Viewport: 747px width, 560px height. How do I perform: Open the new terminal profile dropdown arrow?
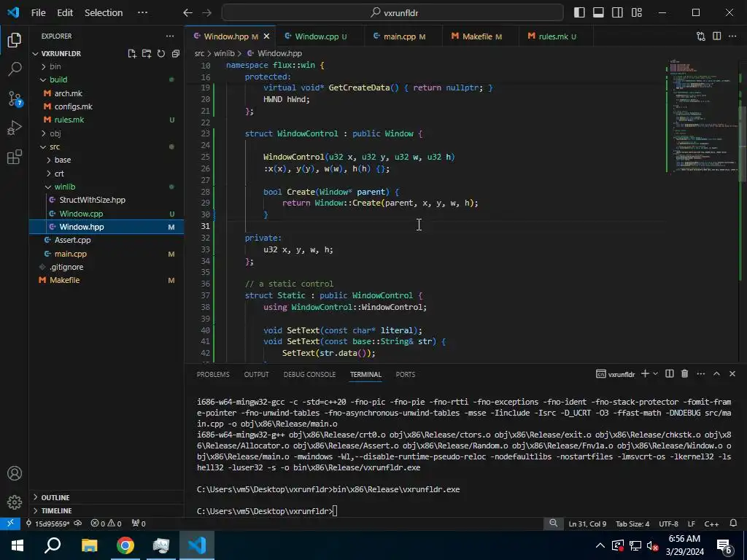pos(656,374)
